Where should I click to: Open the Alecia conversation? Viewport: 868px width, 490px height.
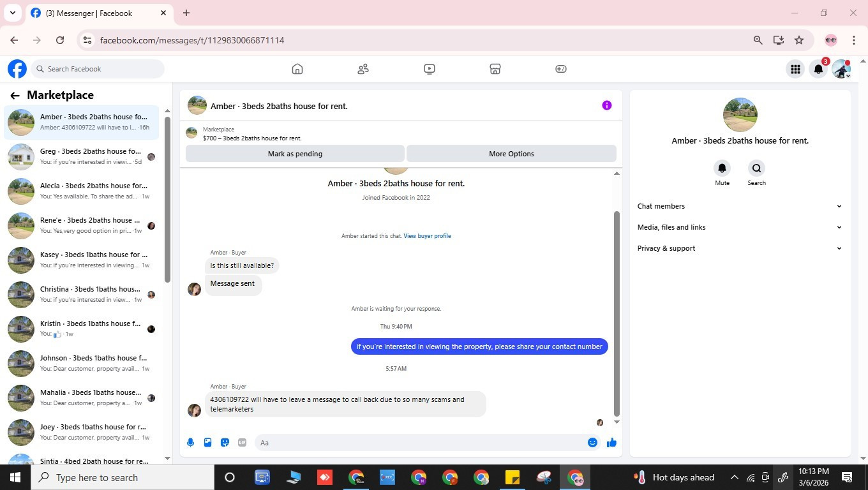coord(82,191)
